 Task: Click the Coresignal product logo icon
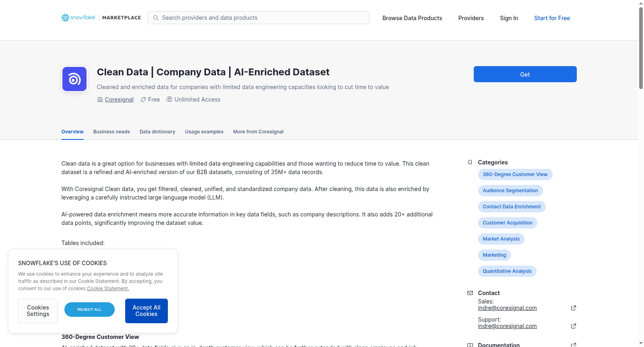74,79
